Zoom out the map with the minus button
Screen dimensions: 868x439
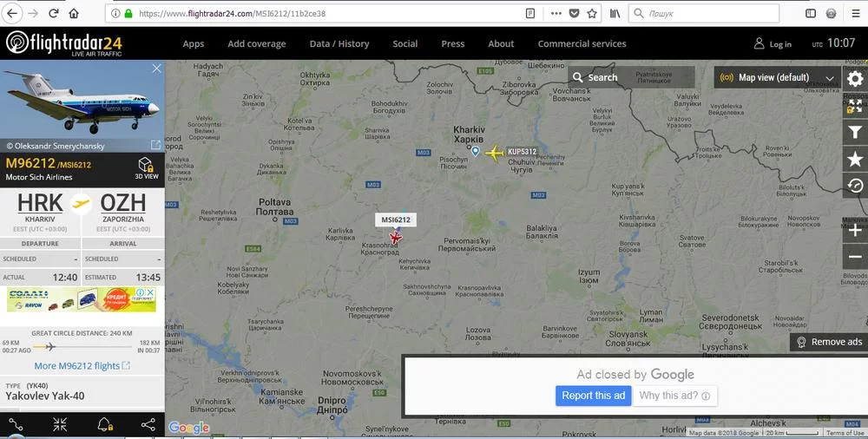coord(855,256)
